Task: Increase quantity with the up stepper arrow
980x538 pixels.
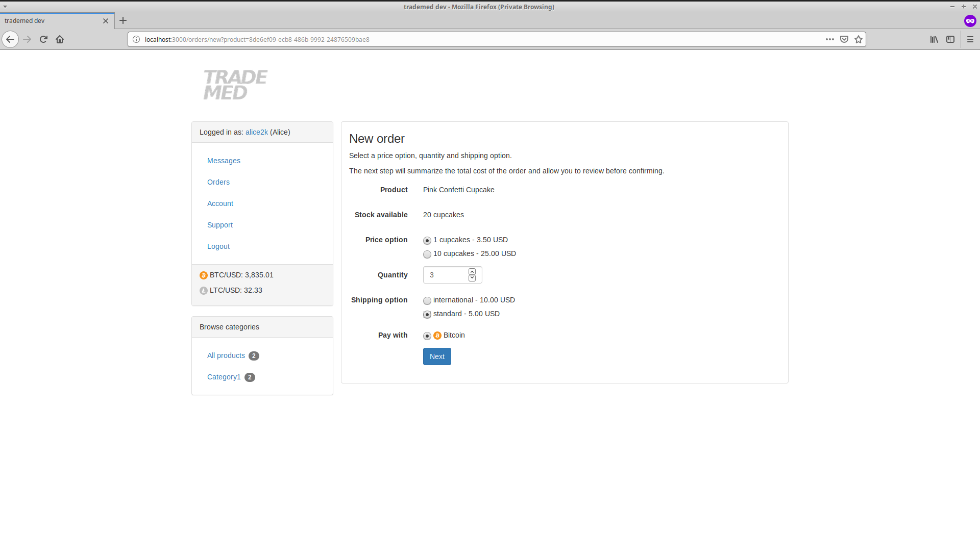Action: coord(472,272)
